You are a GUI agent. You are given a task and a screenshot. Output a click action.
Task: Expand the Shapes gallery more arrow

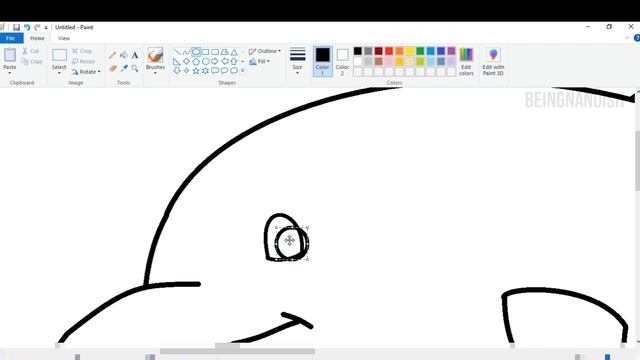(x=243, y=71)
